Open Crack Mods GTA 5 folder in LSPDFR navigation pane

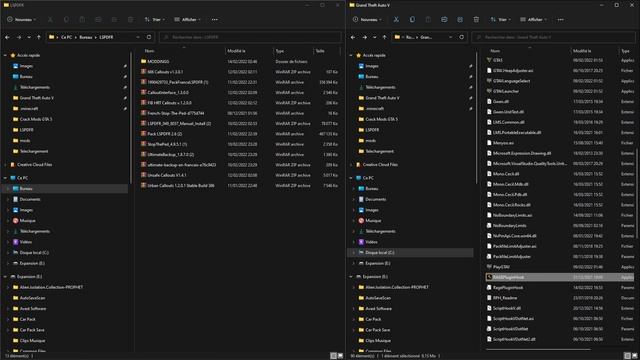pyautogui.click(x=36, y=119)
